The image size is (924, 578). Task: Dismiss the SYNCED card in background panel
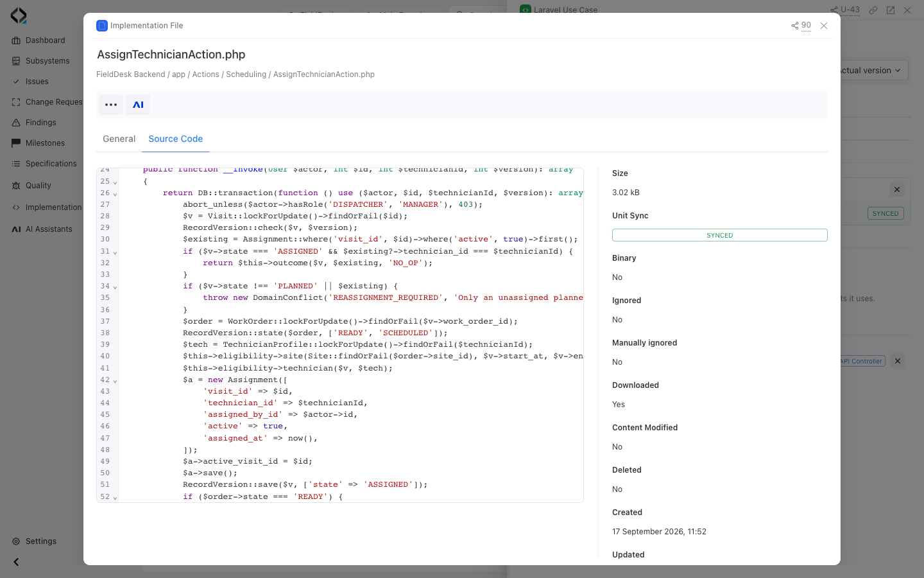[x=897, y=189]
